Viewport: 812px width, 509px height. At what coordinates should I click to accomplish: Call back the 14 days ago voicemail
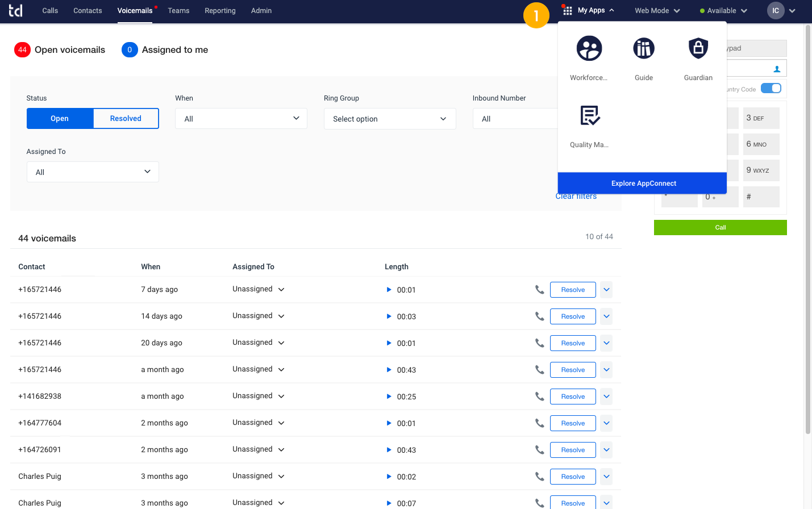[539, 316]
